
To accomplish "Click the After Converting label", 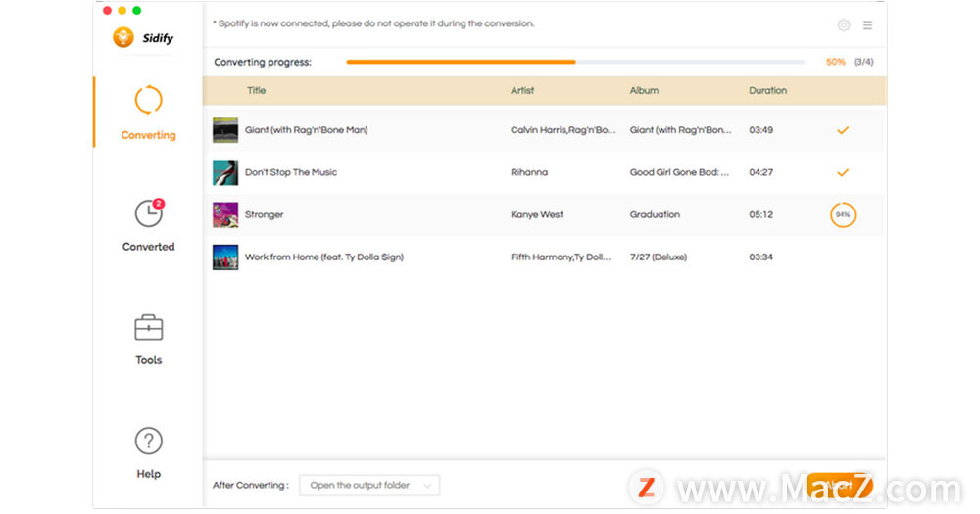I will tap(251, 486).
